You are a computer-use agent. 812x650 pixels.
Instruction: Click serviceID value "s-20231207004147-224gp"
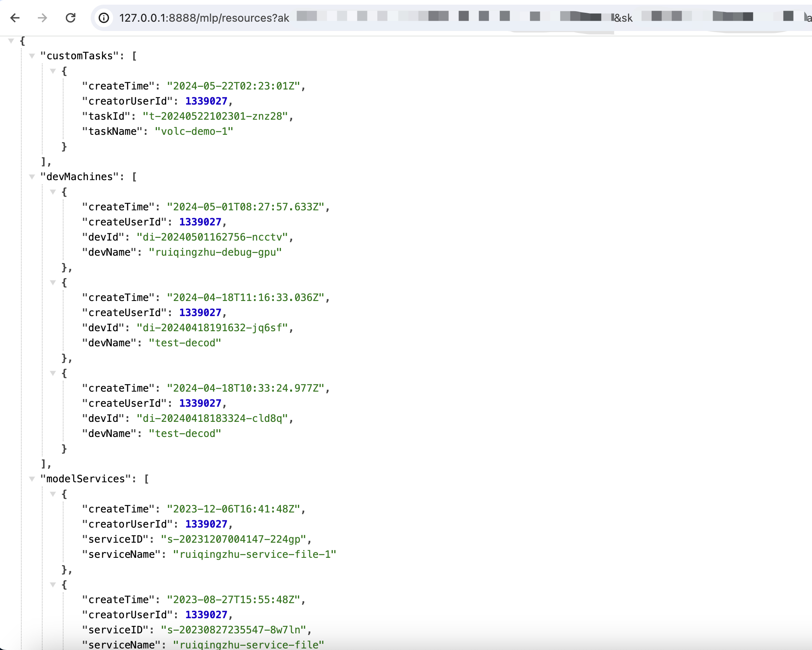coord(234,540)
